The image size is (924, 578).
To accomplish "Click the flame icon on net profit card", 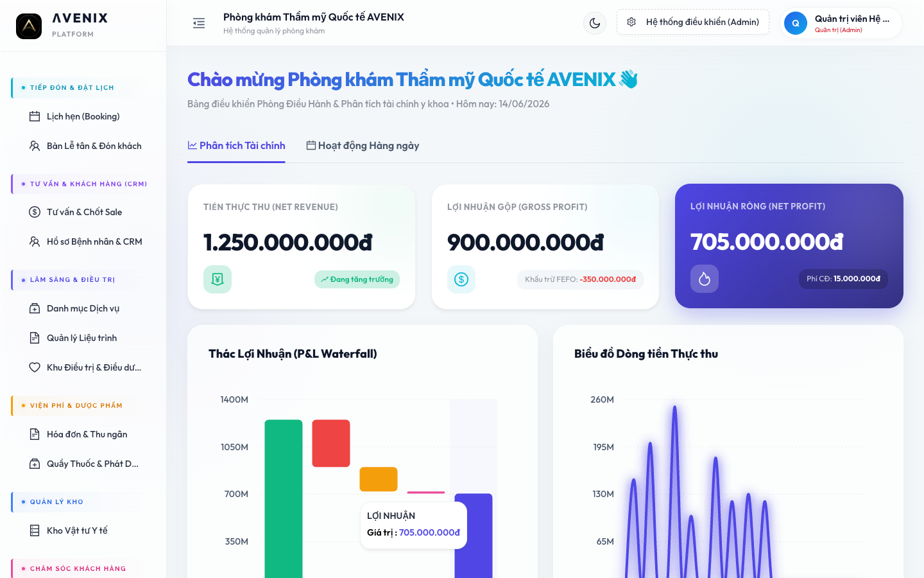I will coord(705,279).
